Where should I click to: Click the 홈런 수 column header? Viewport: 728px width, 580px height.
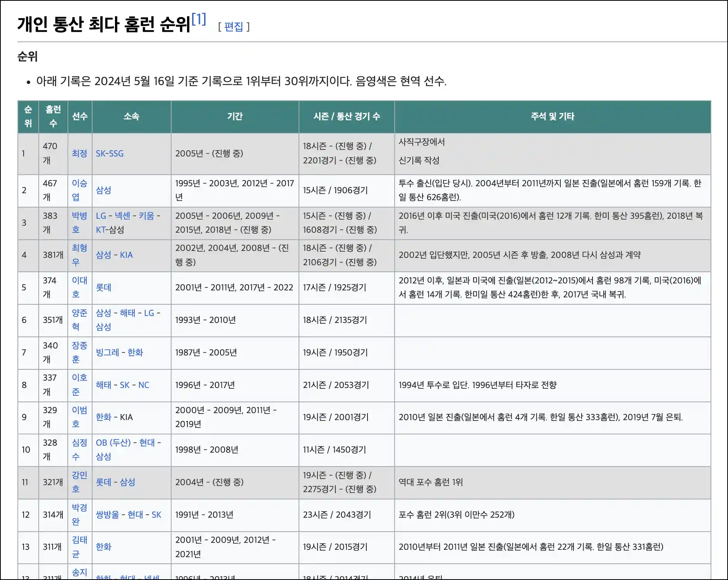coord(53,117)
